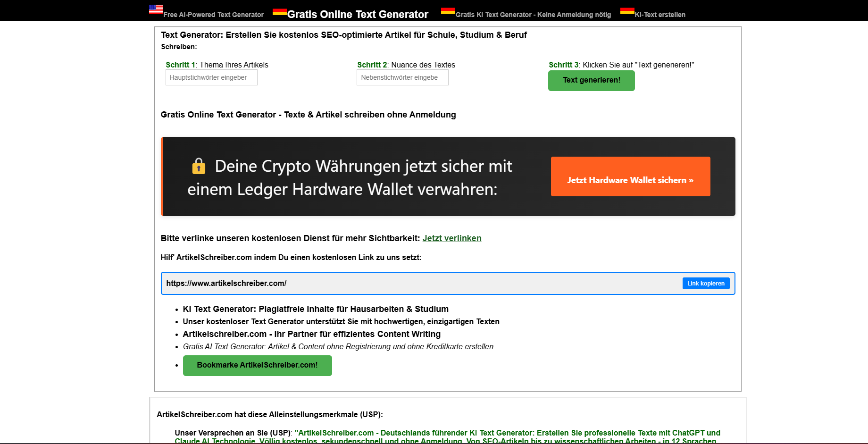The width and height of the screenshot is (868, 444).
Task: Click the "Text generieren!" button
Action: (x=592, y=81)
